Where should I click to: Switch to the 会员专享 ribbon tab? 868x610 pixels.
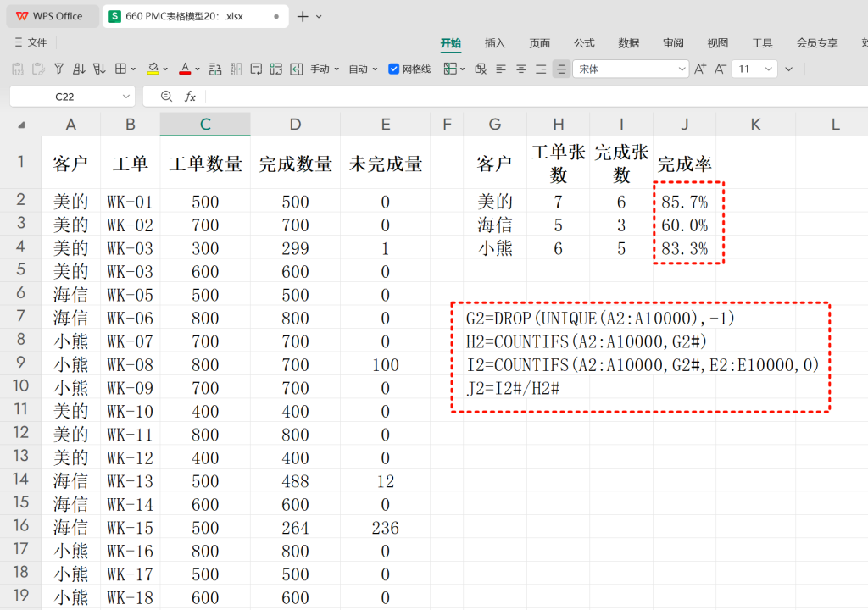(x=817, y=43)
